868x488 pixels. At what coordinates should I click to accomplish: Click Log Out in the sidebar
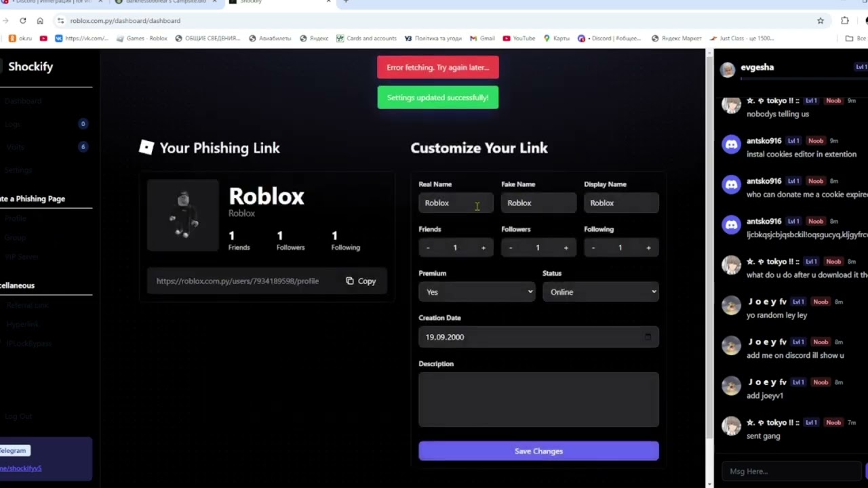click(x=18, y=416)
